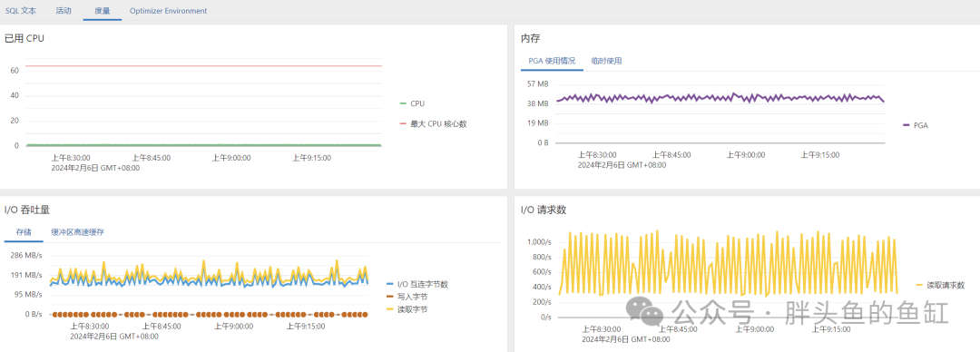Toggle the 写入字节 legend label
980x352 pixels.
click(413, 297)
